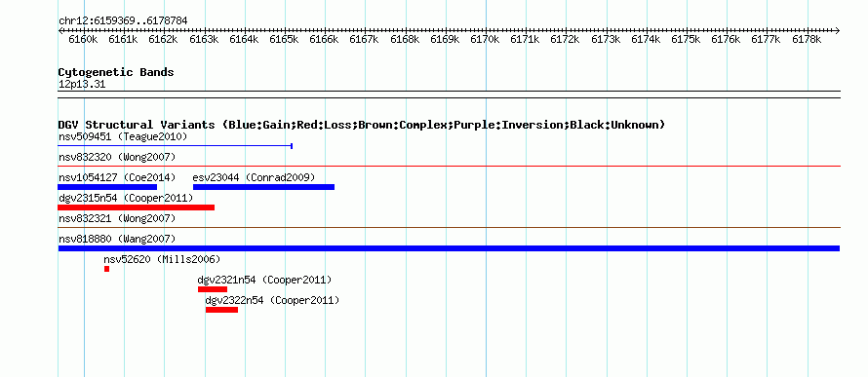This screenshot has height=377, width=868.
Task: Click the nsv52620 (Mills2006) label
Action: (162, 259)
